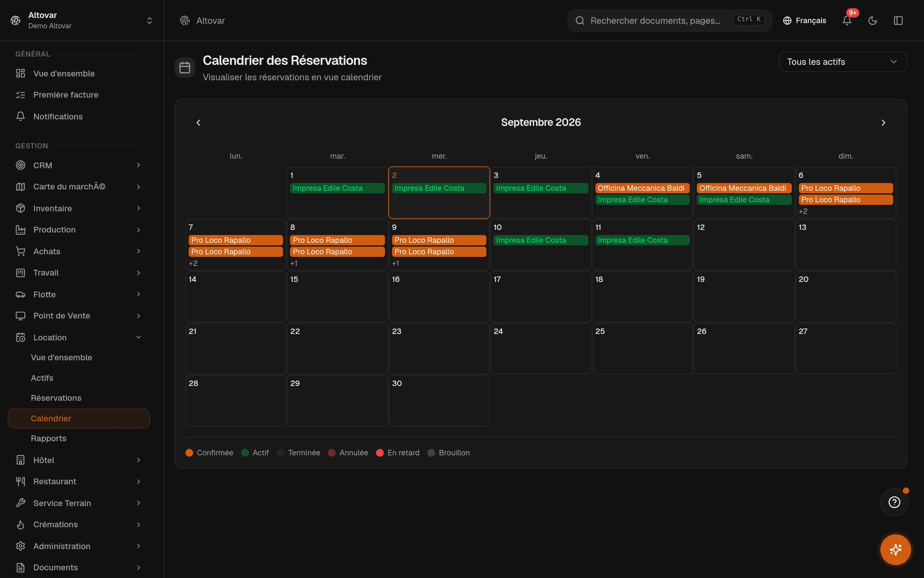The width and height of the screenshot is (924, 578).
Task: Click the Altovar fingerprint logo in breadcrumb
Action: [185, 21]
